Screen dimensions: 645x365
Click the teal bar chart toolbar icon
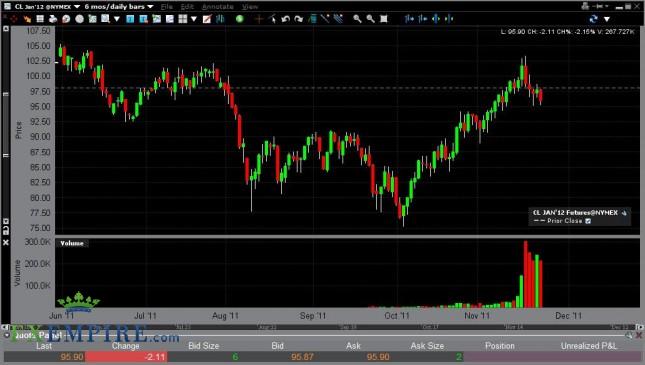click(220, 19)
